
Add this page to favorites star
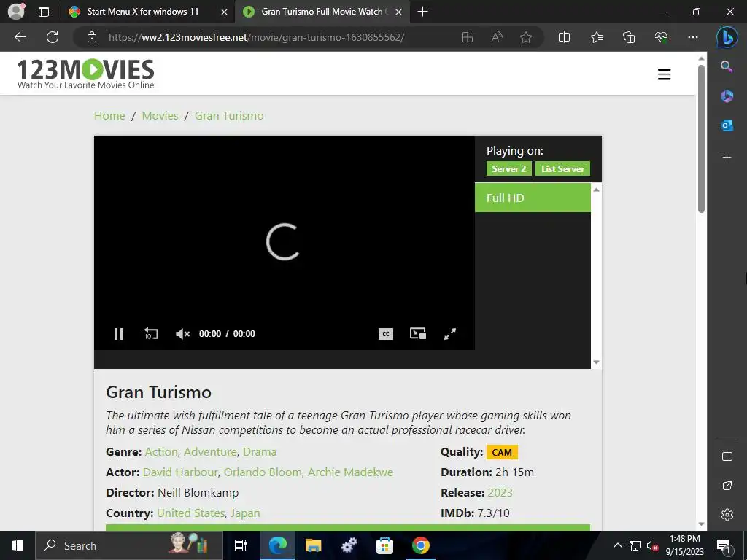tap(526, 37)
